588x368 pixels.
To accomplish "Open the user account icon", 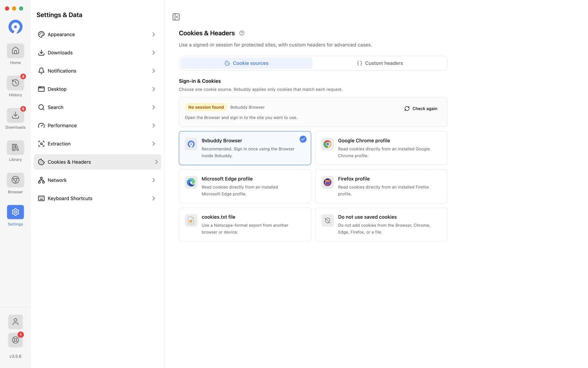I will [x=15, y=322].
